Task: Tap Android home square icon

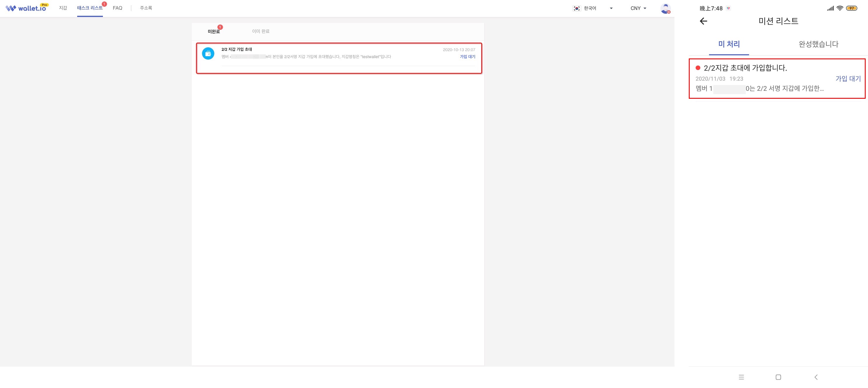Action: coord(778,377)
